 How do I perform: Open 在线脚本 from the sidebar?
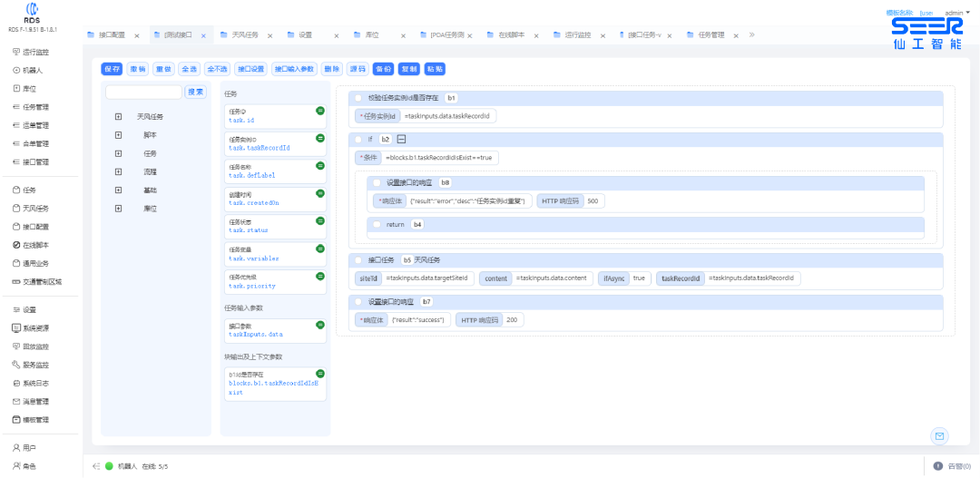click(35, 245)
